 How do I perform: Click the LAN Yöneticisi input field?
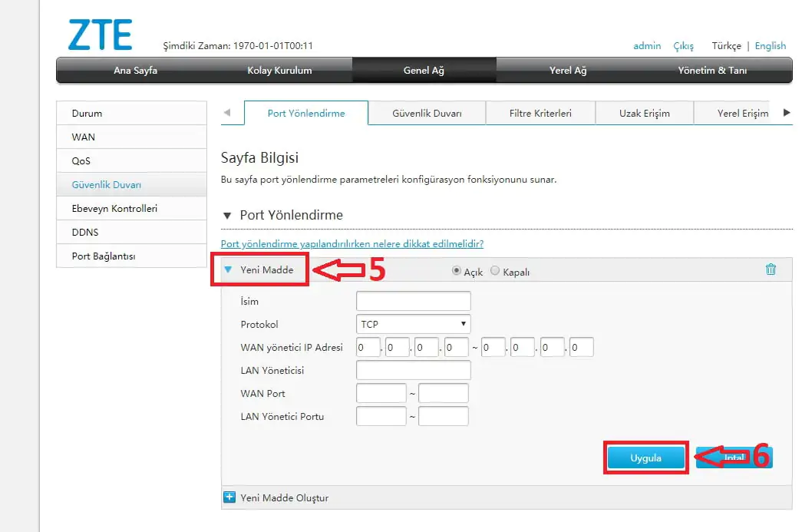coord(414,370)
